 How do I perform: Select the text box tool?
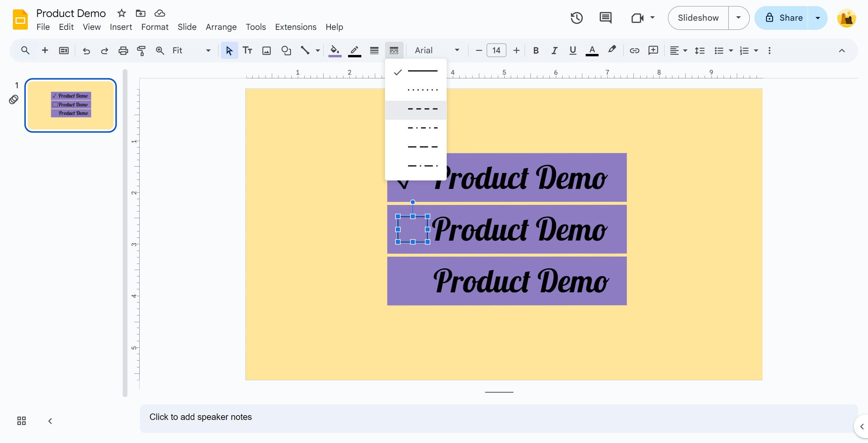coord(247,51)
